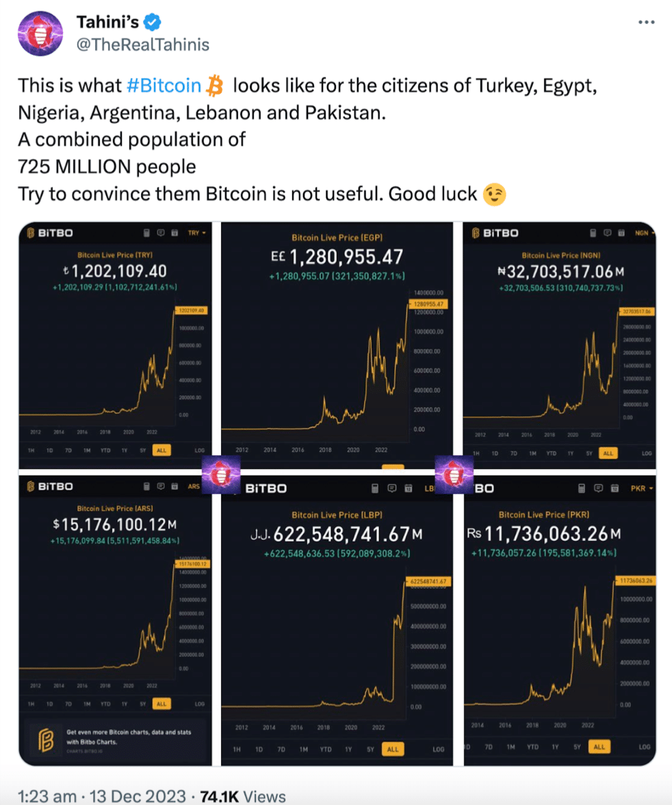Viewport: 672px width, 805px height.
Task: Click the calendar icon in the LBP chart header
Action: pyautogui.click(x=409, y=488)
